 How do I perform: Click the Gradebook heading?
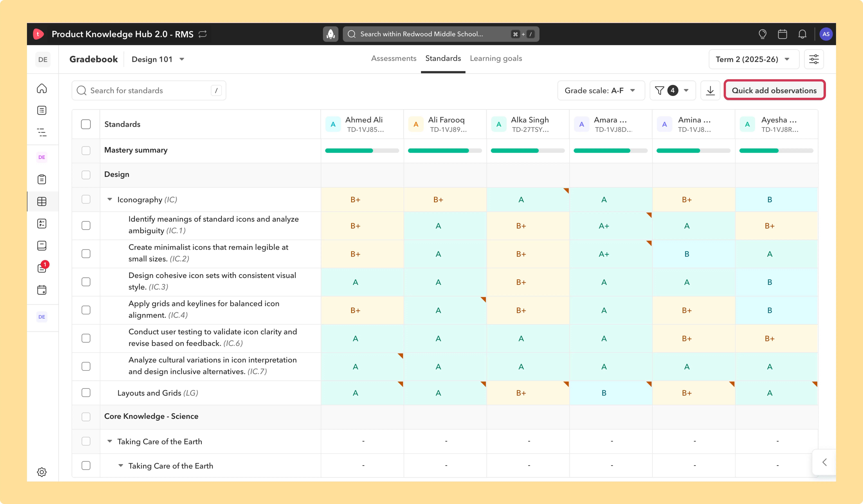click(94, 59)
